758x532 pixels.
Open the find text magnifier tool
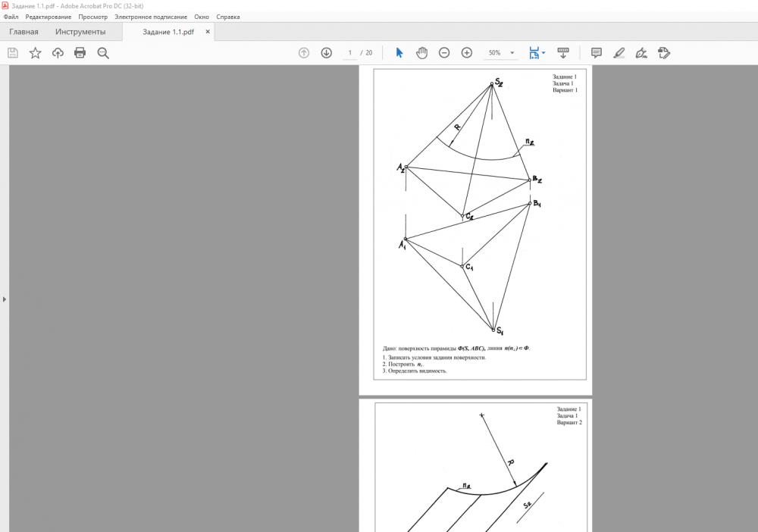(x=103, y=53)
